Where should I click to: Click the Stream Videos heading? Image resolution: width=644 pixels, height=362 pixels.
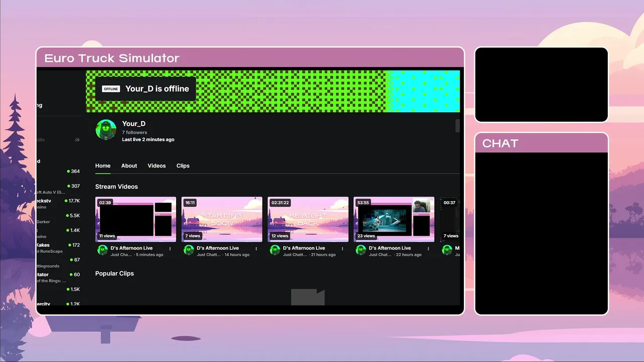click(116, 187)
